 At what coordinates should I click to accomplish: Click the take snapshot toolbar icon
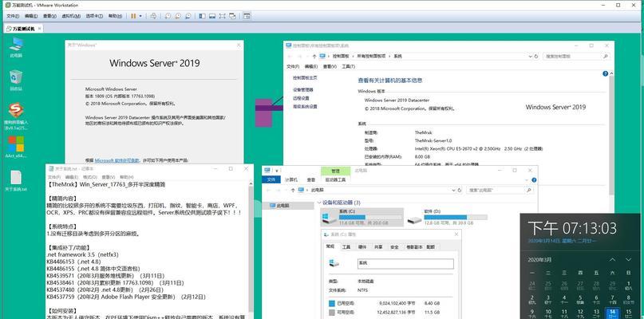coord(168,16)
